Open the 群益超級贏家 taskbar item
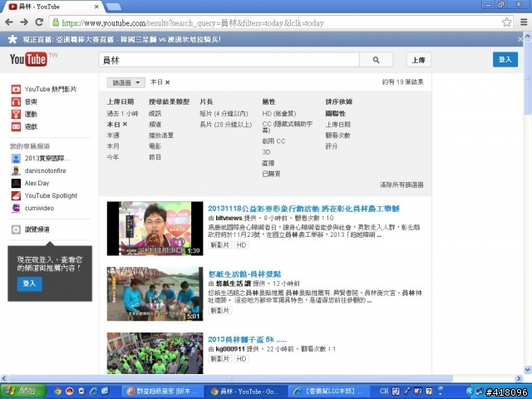Viewport: 532px width, 399px height. coord(162,392)
